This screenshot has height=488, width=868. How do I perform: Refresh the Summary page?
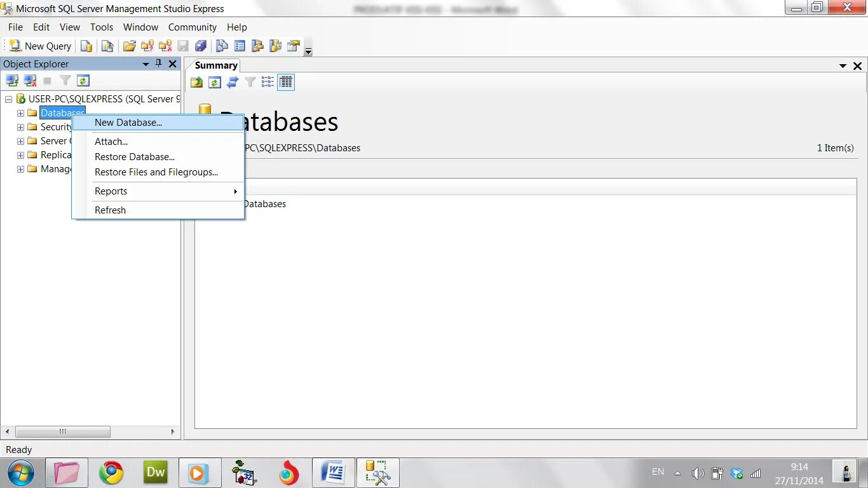(x=215, y=82)
